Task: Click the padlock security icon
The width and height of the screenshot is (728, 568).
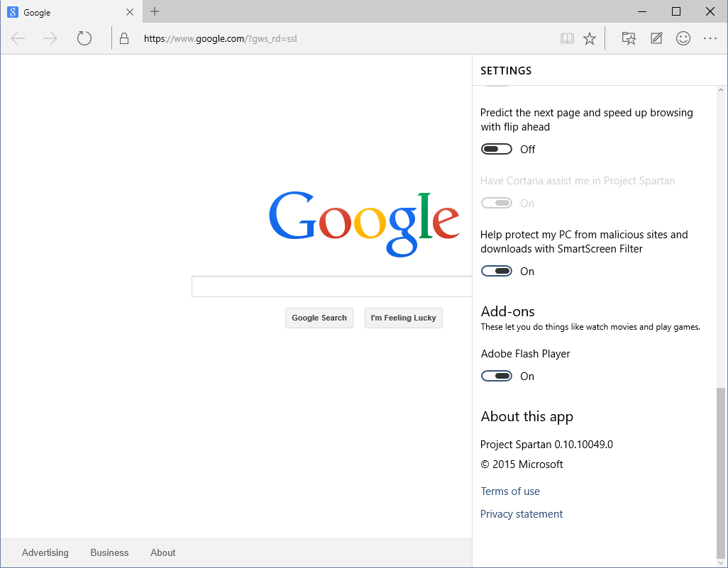Action: [125, 38]
